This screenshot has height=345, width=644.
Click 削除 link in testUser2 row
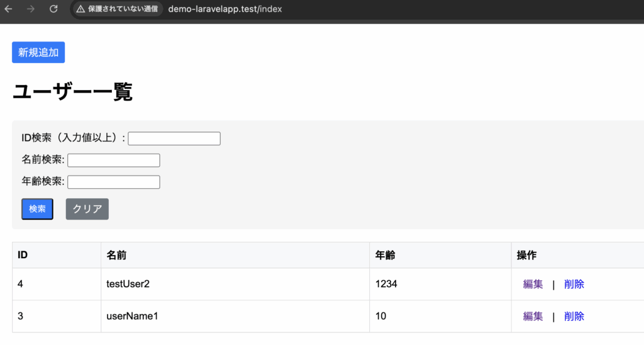coord(574,285)
